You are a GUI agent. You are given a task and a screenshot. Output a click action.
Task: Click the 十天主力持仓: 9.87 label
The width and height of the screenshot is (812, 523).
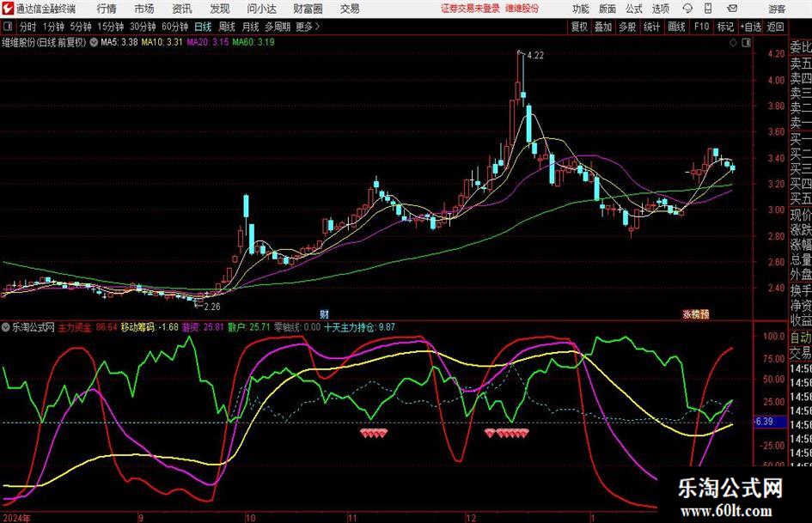click(x=359, y=327)
